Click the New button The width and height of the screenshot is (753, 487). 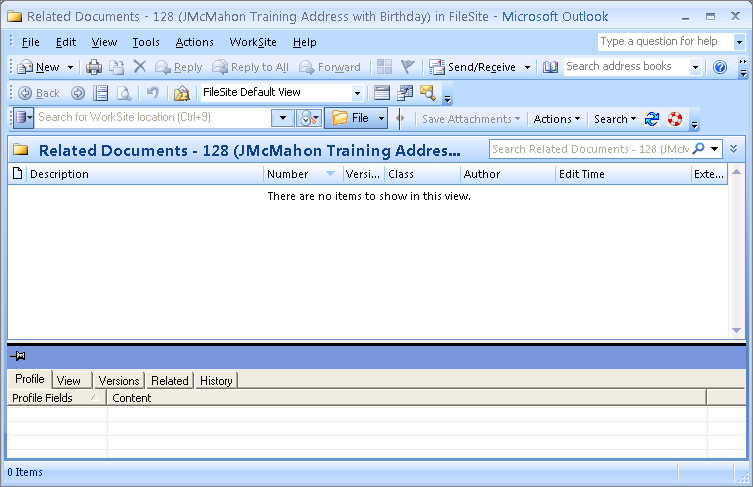pos(38,67)
